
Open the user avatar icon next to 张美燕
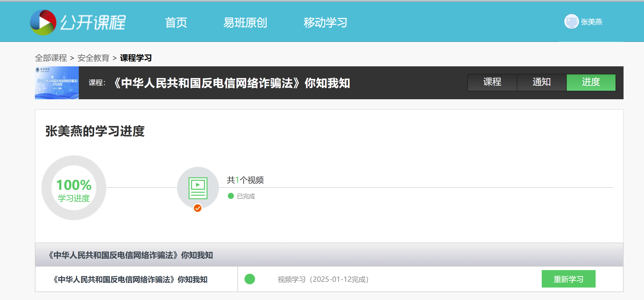click(571, 22)
